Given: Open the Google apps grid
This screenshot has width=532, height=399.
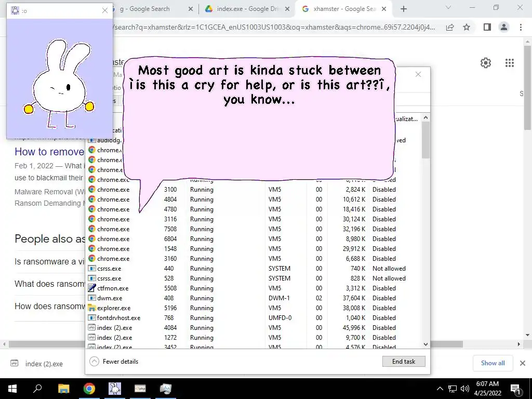Looking at the screenshot, I should click(509, 63).
